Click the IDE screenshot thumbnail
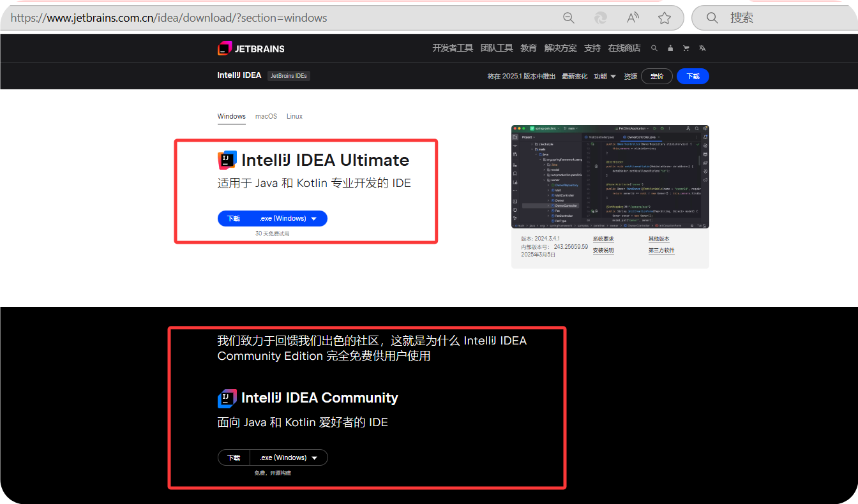The width and height of the screenshot is (858, 504). [610, 177]
